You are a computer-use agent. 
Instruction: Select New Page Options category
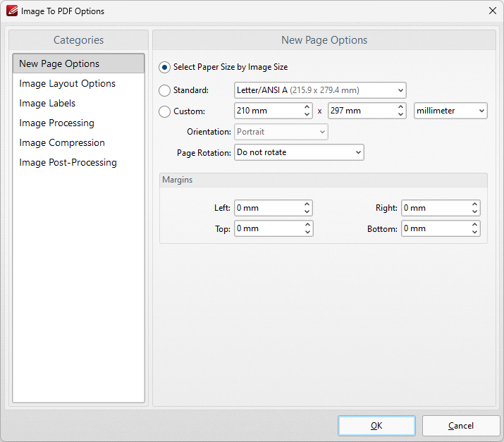(x=78, y=63)
